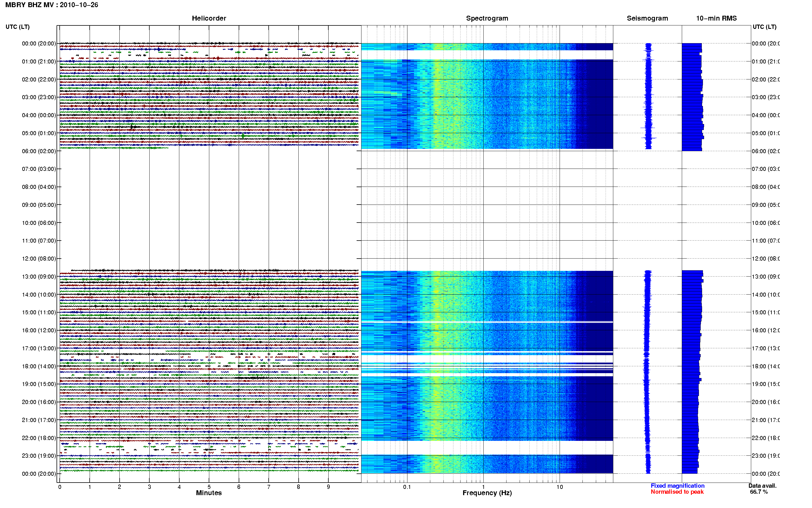Click the left '05:00 (01:00)' time label
The width and height of the screenshot is (812, 508).
[39, 133]
